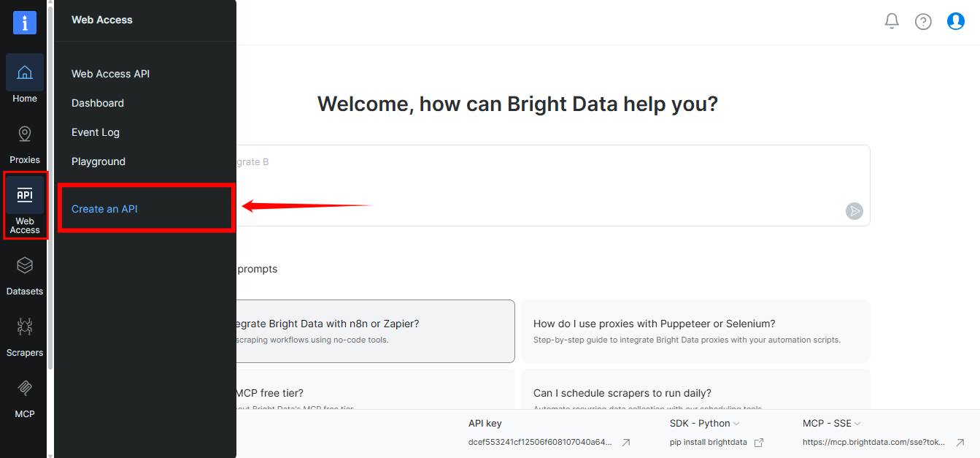Expand the SDK - Python dropdown

(703, 423)
